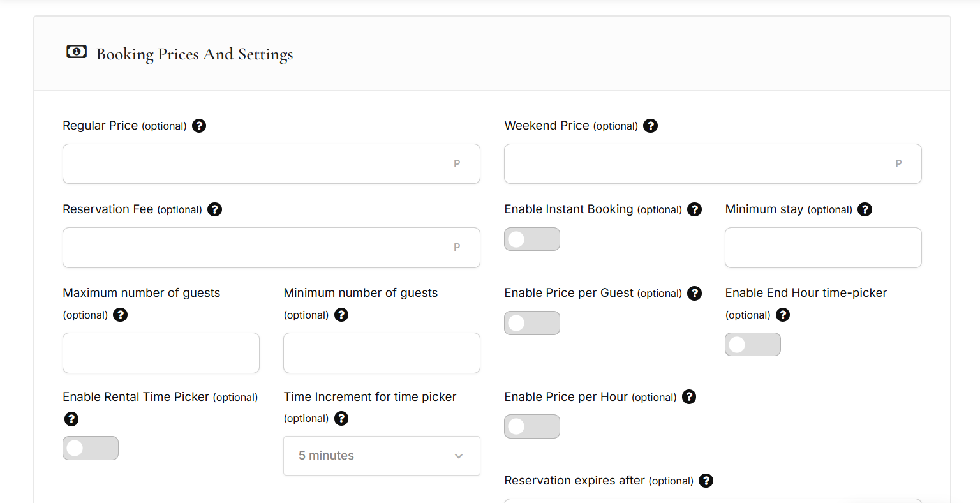Click help icon next to Regular Price
980x503 pixels.
[199, 126]
